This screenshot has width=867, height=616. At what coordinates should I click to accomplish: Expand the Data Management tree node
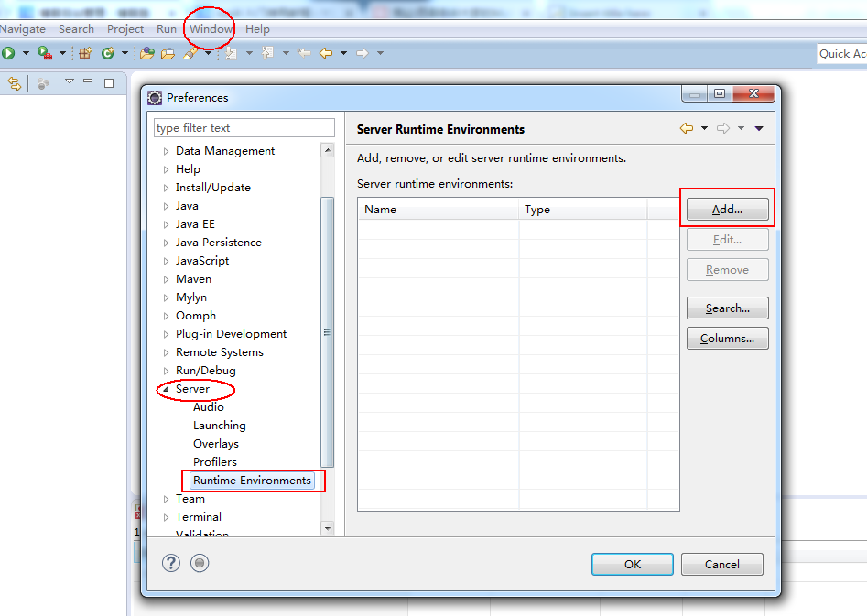point(166,151)
